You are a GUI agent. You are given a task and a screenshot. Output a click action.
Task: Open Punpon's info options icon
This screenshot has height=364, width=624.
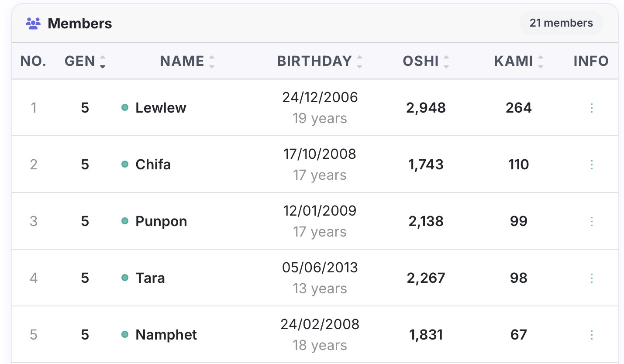click(591, 221)
